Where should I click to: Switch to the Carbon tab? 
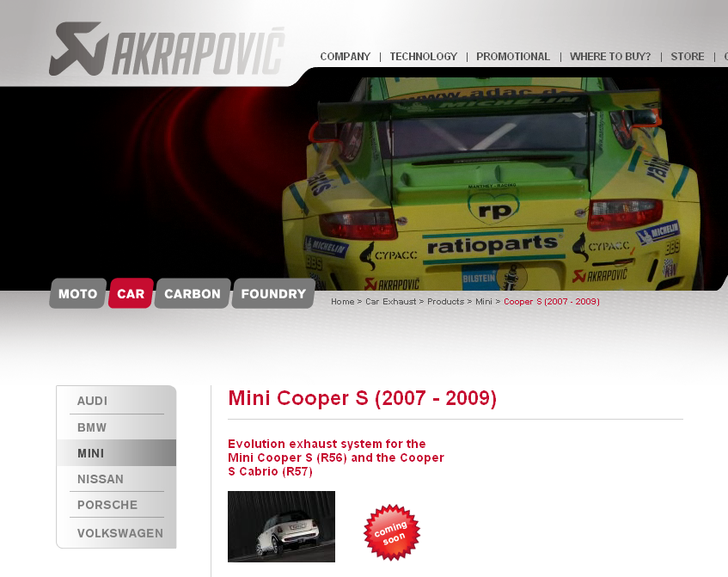193,294
